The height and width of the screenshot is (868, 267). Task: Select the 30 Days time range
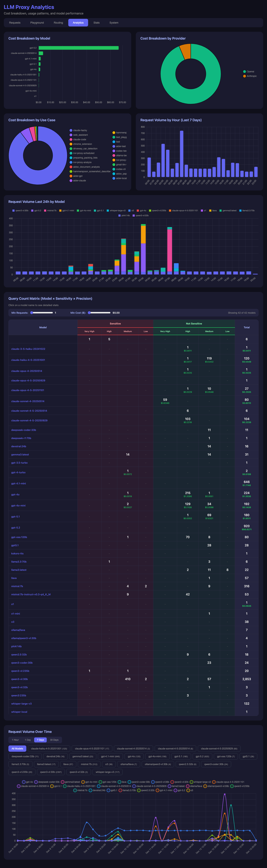[54, 740]
